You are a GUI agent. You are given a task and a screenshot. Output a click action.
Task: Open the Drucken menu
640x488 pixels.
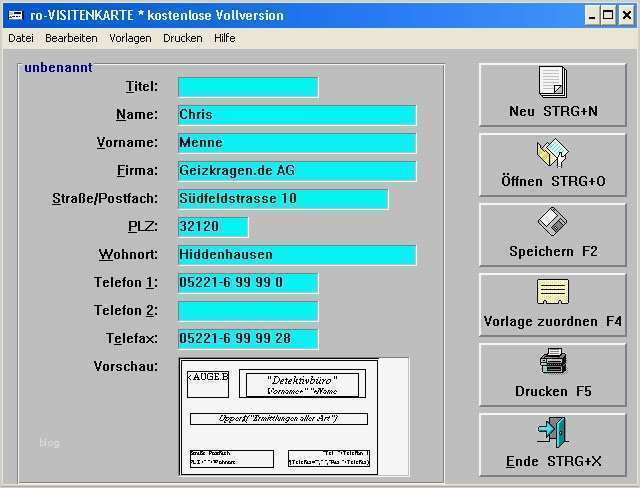tap(182, 38)
